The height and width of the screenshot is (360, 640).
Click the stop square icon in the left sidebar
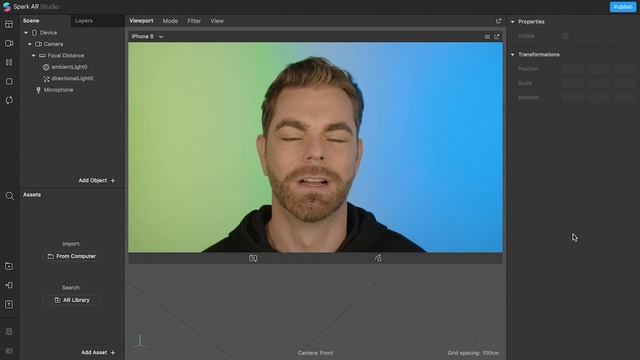pyautogui.click(x=9, y=81)
